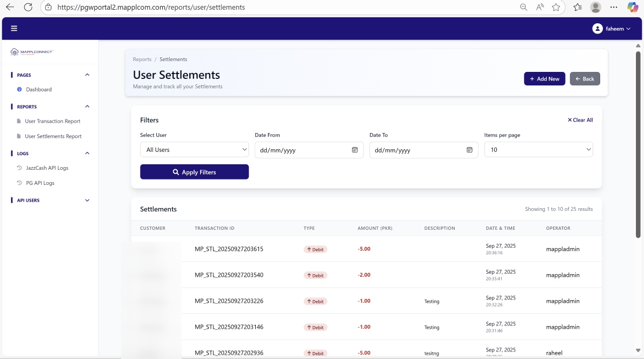The height and width of the screenshot is (359, 644).
Task: Click the Clear All filters link
Action: pyautogui.click(x=580, y=120)
